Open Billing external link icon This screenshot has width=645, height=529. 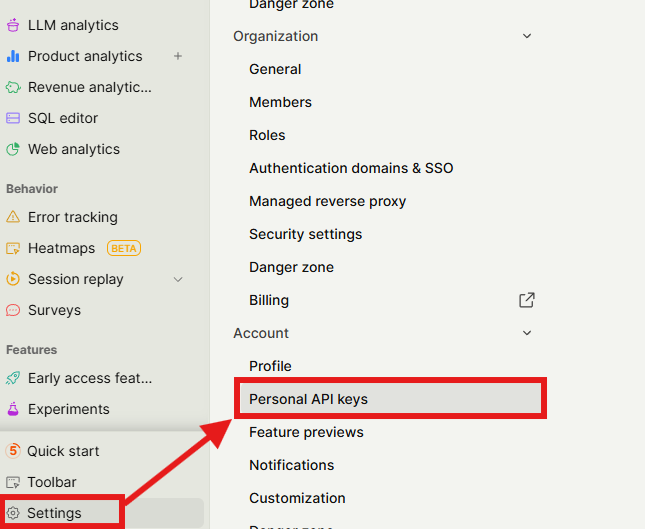[x=527, y=300]
